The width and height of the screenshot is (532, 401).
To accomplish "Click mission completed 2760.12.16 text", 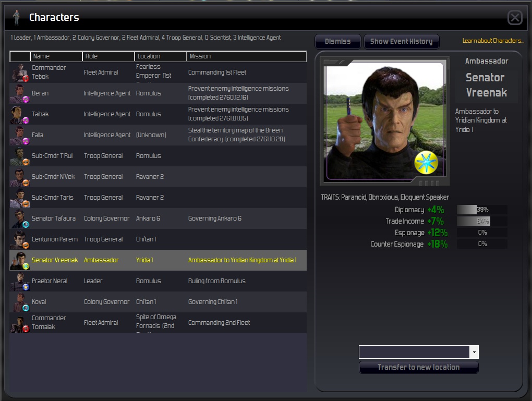I will point(218,98).
